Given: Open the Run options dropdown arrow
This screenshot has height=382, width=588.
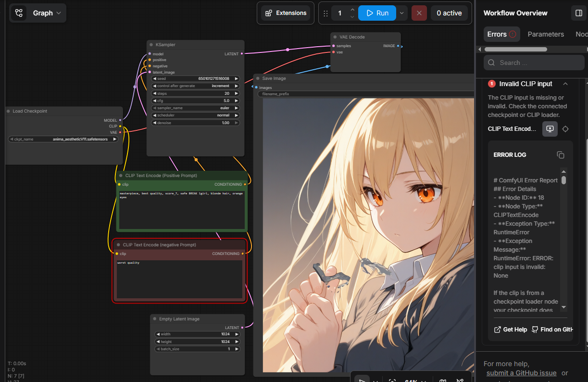Looking at the screenshot, I should pyautogui.click(x=402, y=13).
